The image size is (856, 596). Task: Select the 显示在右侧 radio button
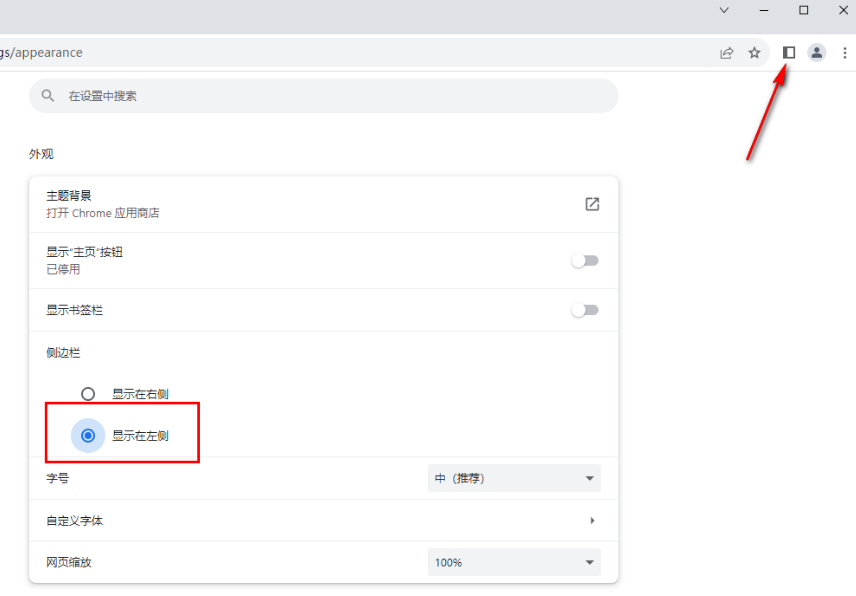(88, 394)
